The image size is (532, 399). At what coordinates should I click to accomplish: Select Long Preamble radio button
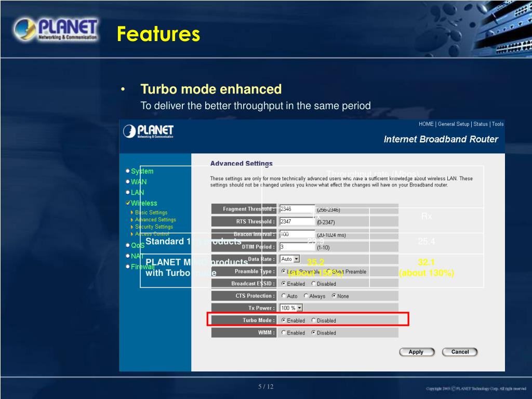click(x=284, y=271)
